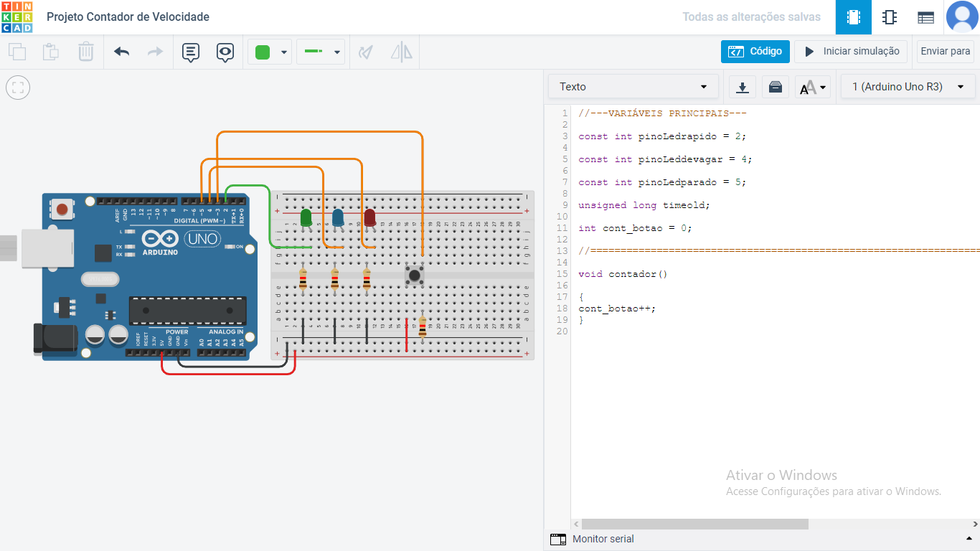Image resolution: width=980 pixels, height=551 pixels.
Task: Open the notes annotation tool
Action: click(190, 52)
